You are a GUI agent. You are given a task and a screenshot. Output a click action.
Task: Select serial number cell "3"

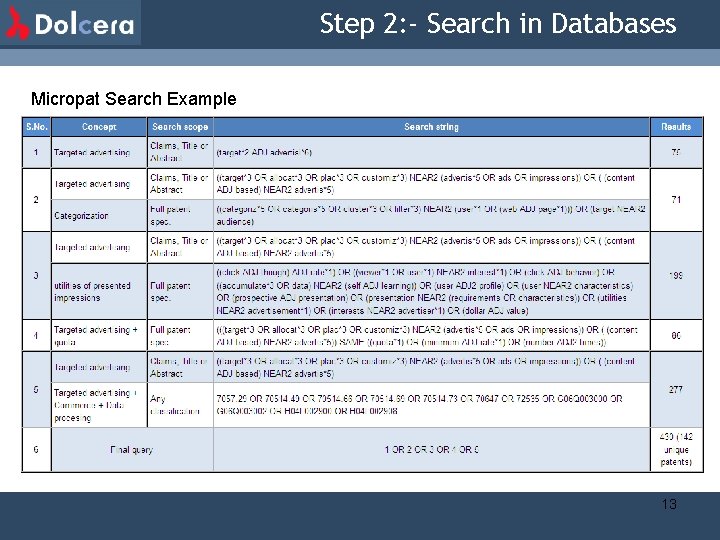tap(36, 276)
